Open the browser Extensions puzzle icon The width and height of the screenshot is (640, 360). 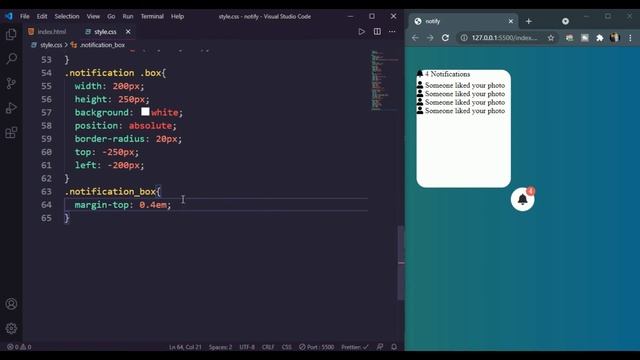[600, 38]
